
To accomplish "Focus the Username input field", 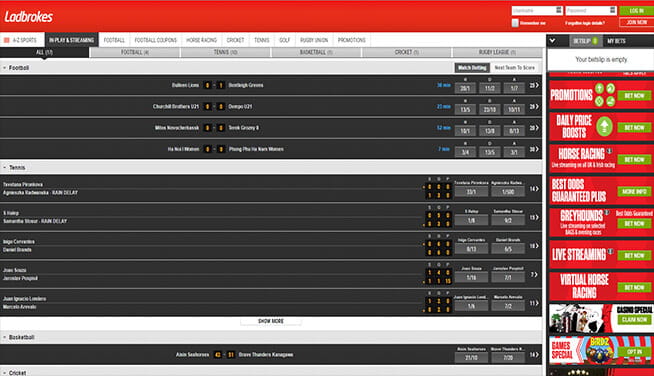I will (x=537, y=10).
